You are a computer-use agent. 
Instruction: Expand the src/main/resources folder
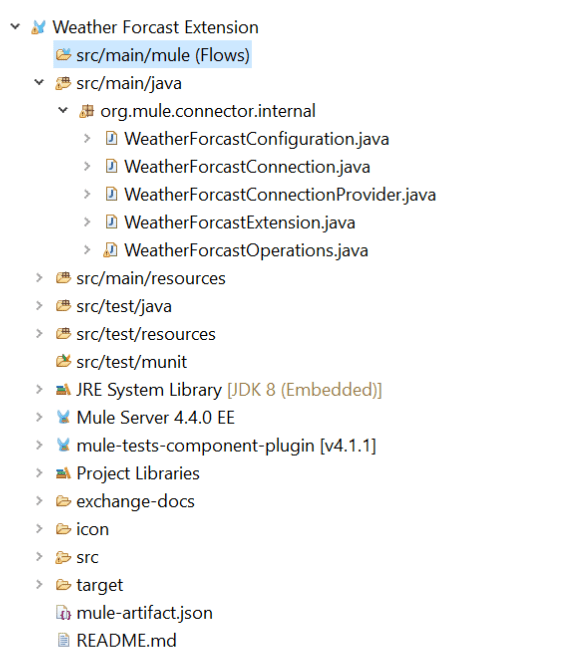(x=39, y=278)
